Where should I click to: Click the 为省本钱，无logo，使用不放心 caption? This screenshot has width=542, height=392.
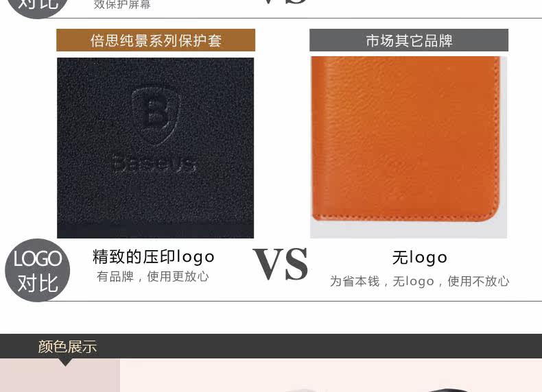420,281
